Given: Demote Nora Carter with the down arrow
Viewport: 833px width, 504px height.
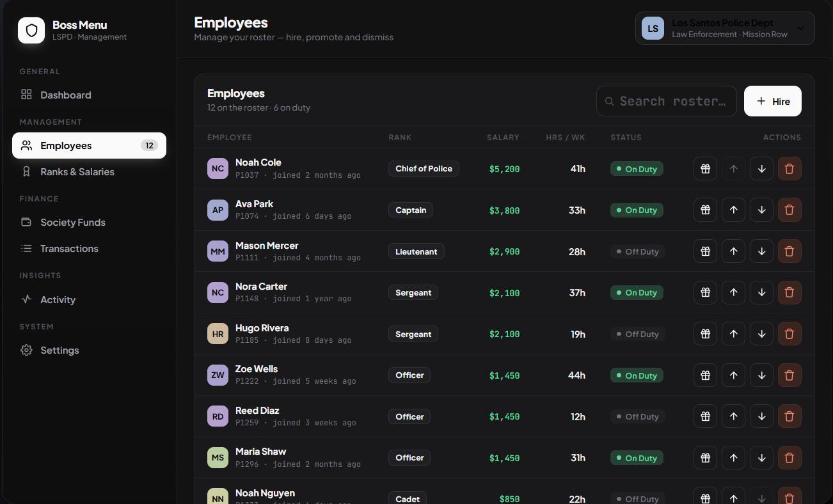Looking at the screenshot, I should point(761,292).
